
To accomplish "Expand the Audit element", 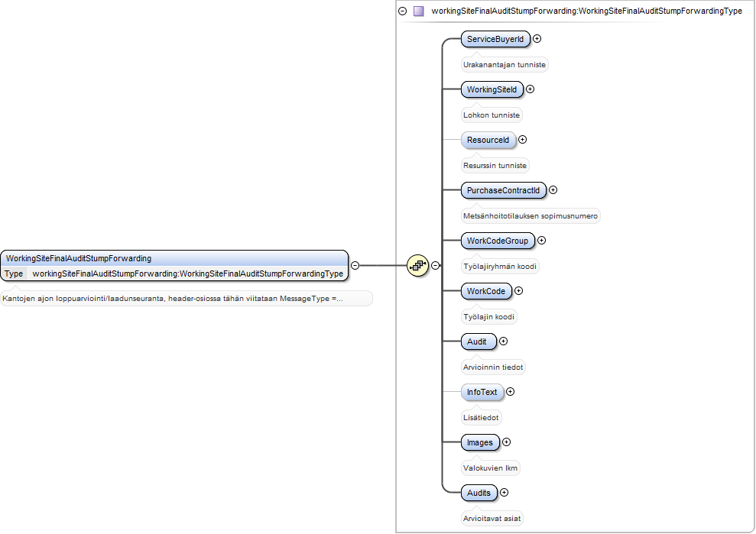I will click(x=503, y=341).
